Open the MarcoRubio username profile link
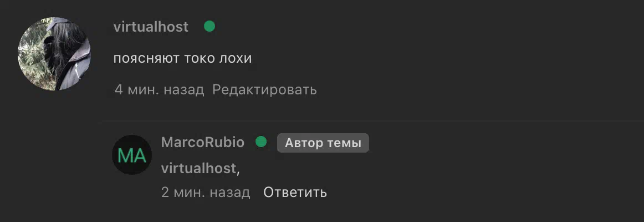 click(203, 142)
